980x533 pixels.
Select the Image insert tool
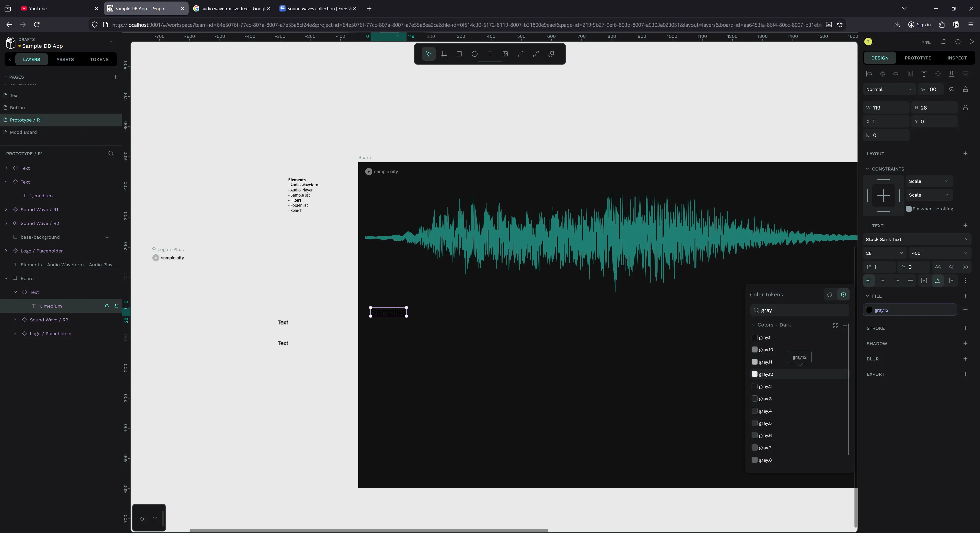tap(505, 54)
